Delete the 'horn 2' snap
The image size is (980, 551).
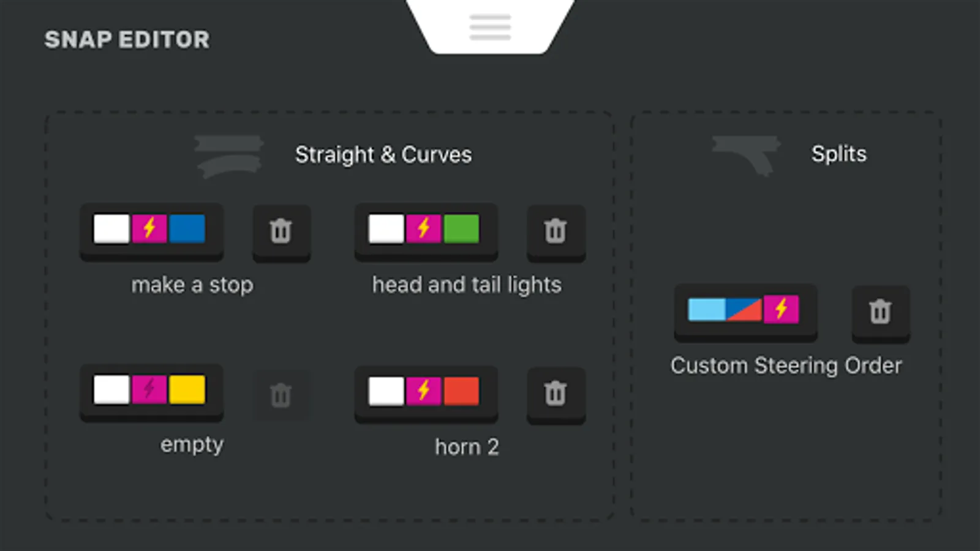click(556, 394)
